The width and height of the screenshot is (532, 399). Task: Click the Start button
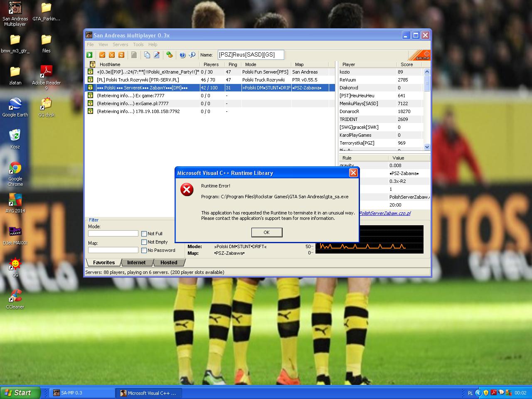20,393
